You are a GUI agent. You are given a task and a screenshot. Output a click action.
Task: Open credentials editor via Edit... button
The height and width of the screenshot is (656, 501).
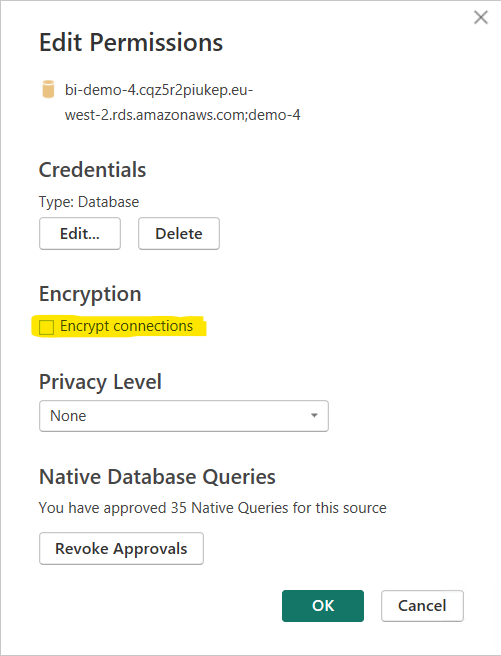click(80, 233)
